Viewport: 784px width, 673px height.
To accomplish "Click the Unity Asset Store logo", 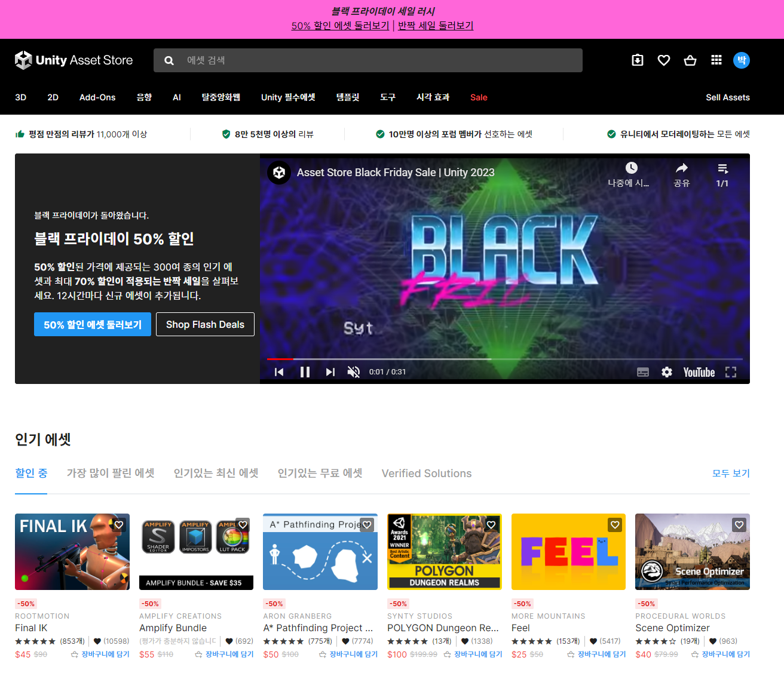I will [x=73, y=60].
